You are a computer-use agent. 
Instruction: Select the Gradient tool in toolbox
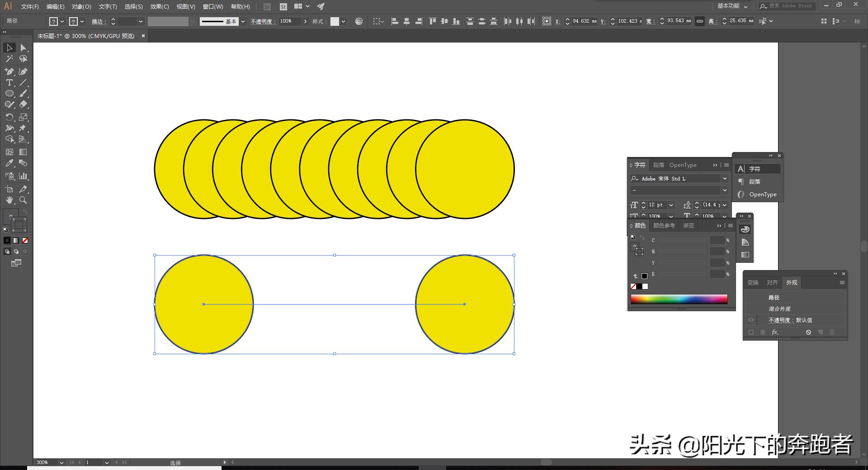tap(23, 152)
